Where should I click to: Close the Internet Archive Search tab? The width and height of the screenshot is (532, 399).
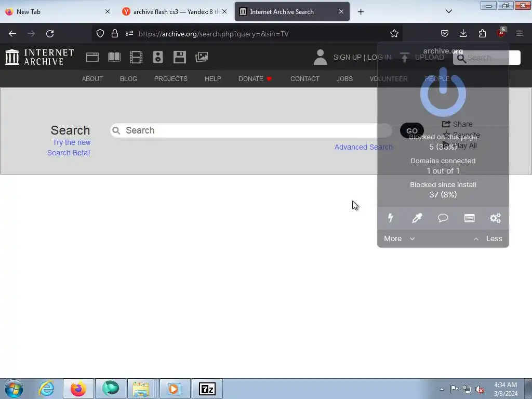[341, 11]
